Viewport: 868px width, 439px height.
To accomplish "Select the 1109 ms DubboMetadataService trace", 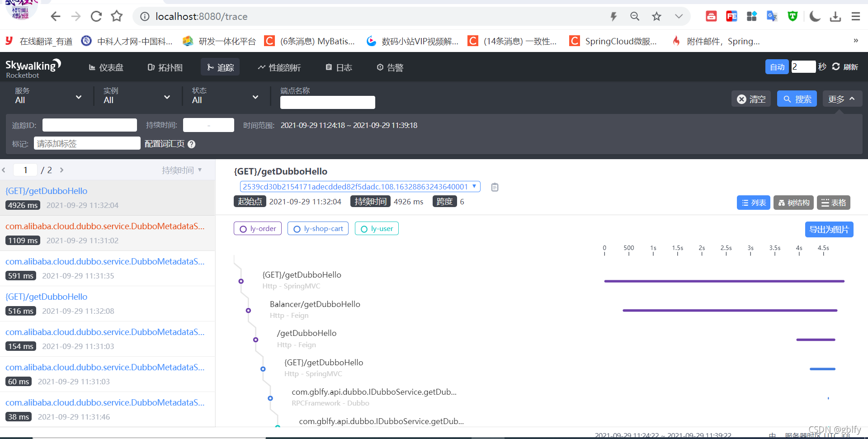I will [x=108, y=233].
